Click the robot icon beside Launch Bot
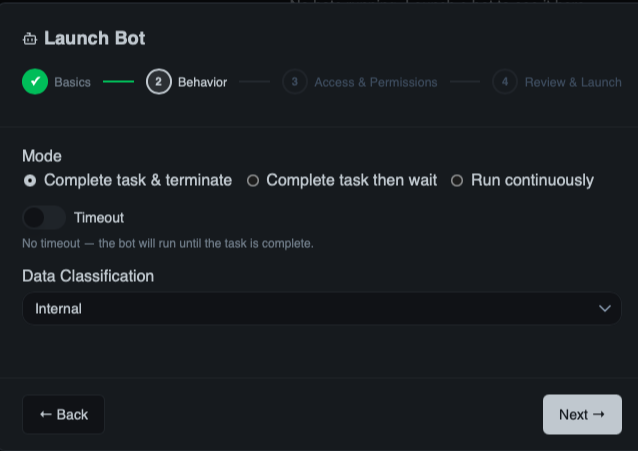 coord(30,39)
